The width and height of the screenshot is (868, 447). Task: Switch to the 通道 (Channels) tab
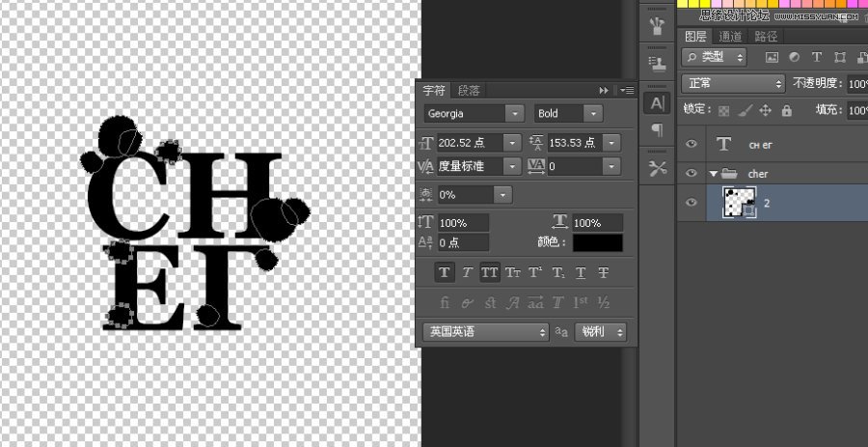(730, 36)
